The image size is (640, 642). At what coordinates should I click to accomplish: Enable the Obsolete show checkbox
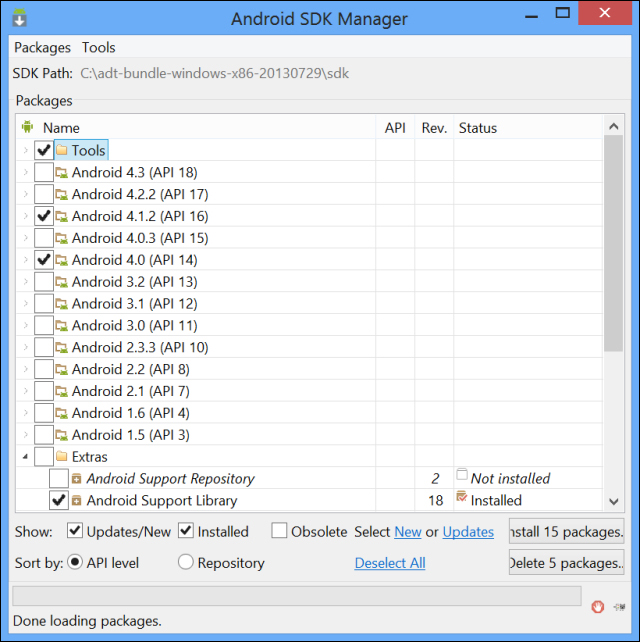tap(279, 531)
